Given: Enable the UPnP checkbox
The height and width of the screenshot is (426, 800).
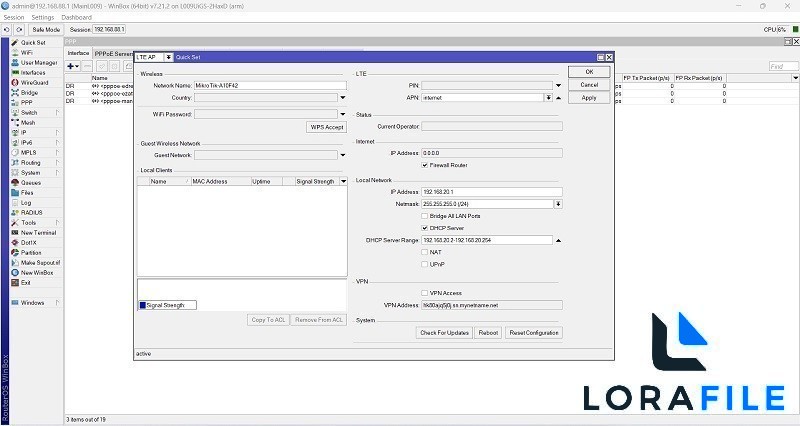Looking at the screenshot, I should (424, 264).
